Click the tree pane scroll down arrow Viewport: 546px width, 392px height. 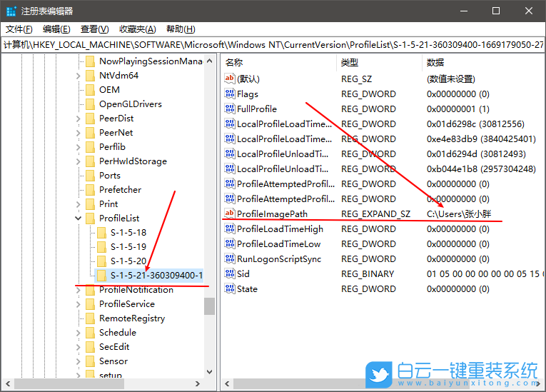point(210,372)
